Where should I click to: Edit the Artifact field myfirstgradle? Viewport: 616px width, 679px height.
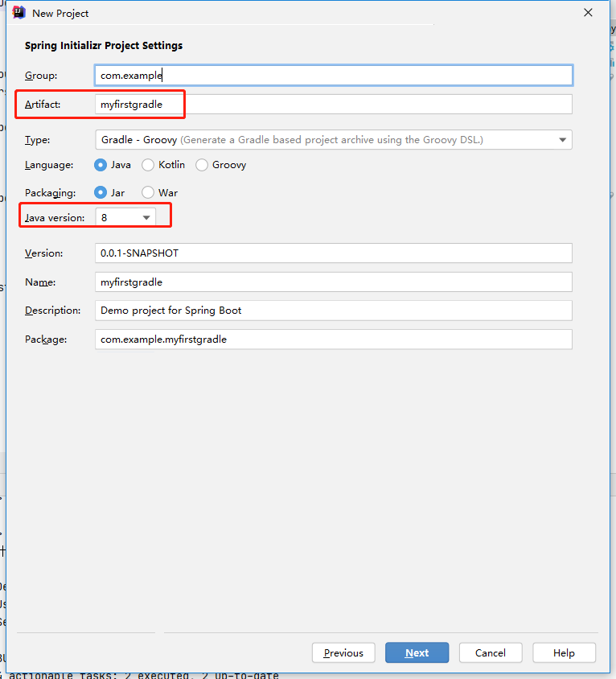pos(334,105)
